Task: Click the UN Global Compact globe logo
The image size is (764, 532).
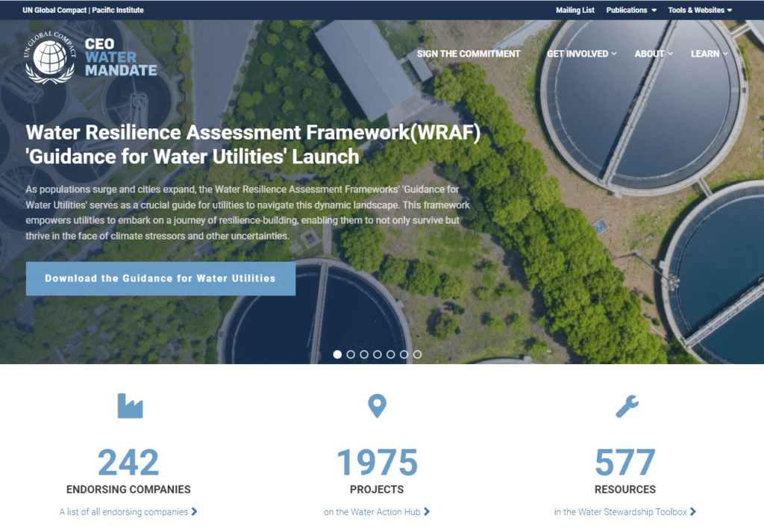Action: [x=50, y=57]
